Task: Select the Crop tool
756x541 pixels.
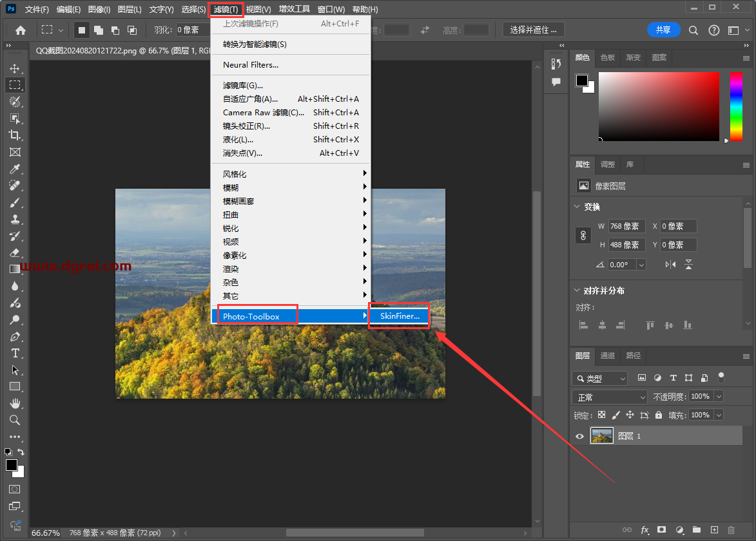Action: (x=14, y=135)
